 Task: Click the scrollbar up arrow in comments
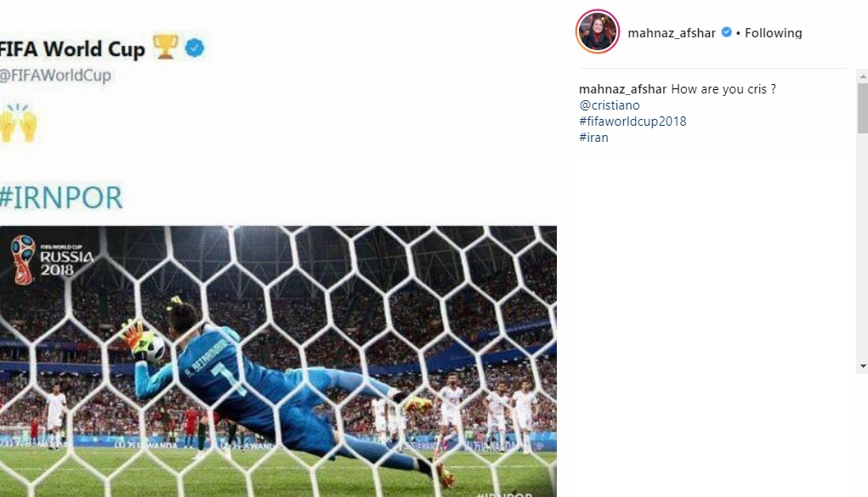tap(862, 75)
